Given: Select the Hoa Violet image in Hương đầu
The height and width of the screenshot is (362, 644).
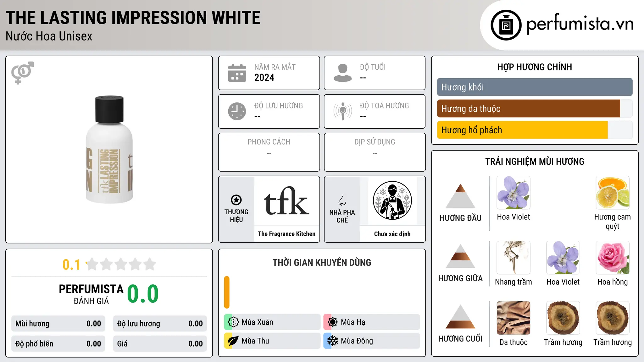Looking at the screenshot, I should click(514, 193).
